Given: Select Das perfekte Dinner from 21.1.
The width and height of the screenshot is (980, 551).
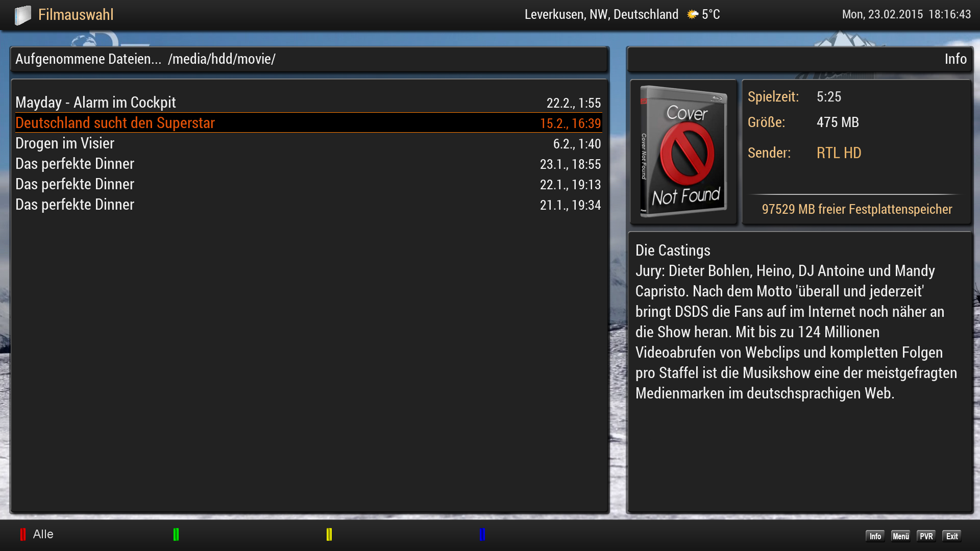Looking at the screenshot, I should coord(75,205).
